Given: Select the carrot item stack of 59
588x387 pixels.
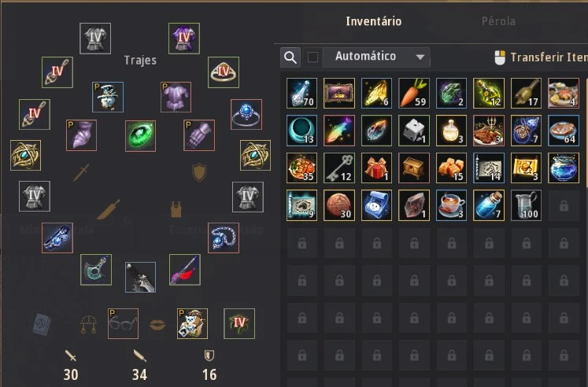Looking at the screenshot, I should click(x=413, y=93).
